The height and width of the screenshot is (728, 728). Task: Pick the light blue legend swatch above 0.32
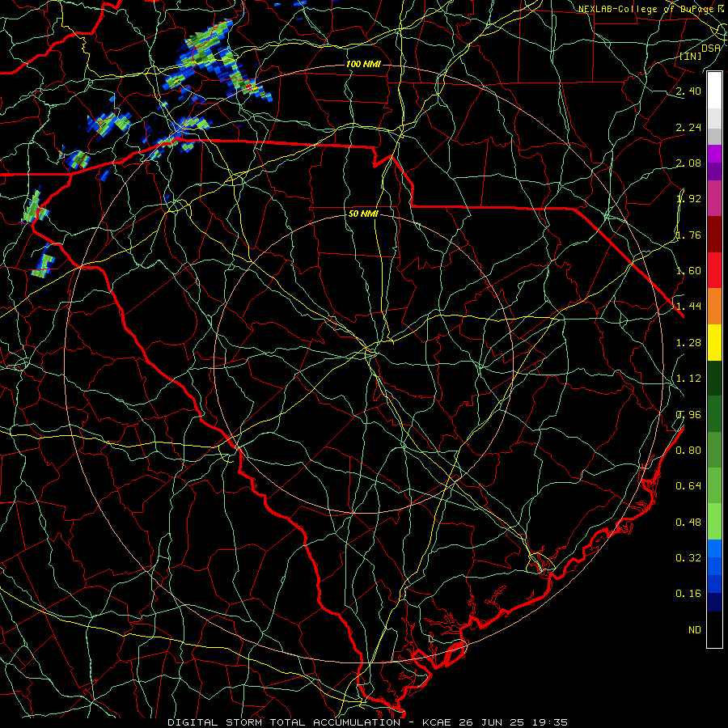pyautogui.click(x=714, y=548)
